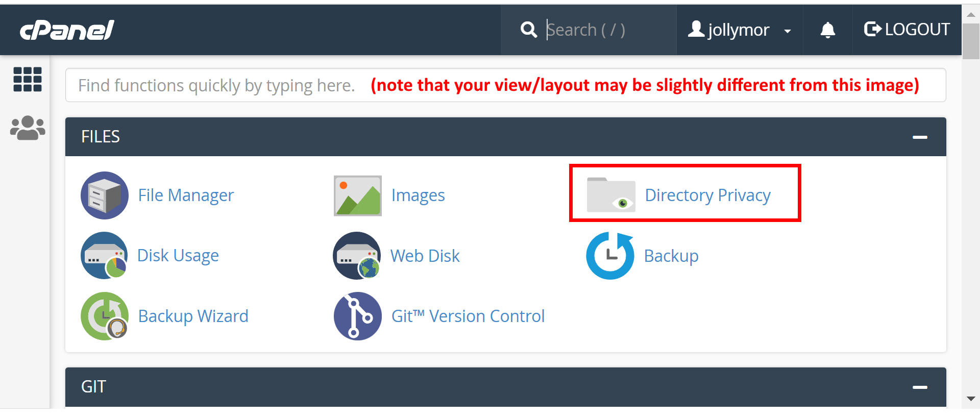
Task: Click the notification bell
Action: click(827, 30)
